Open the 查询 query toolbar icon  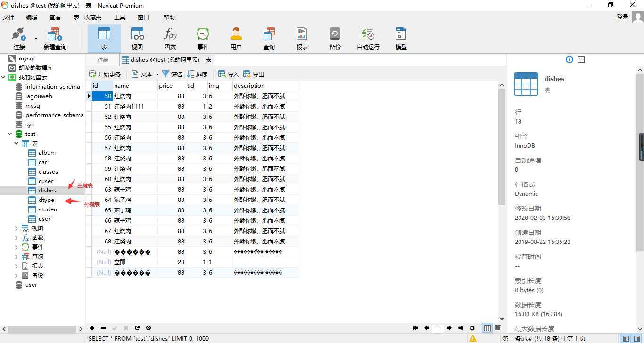coord(269,38)
